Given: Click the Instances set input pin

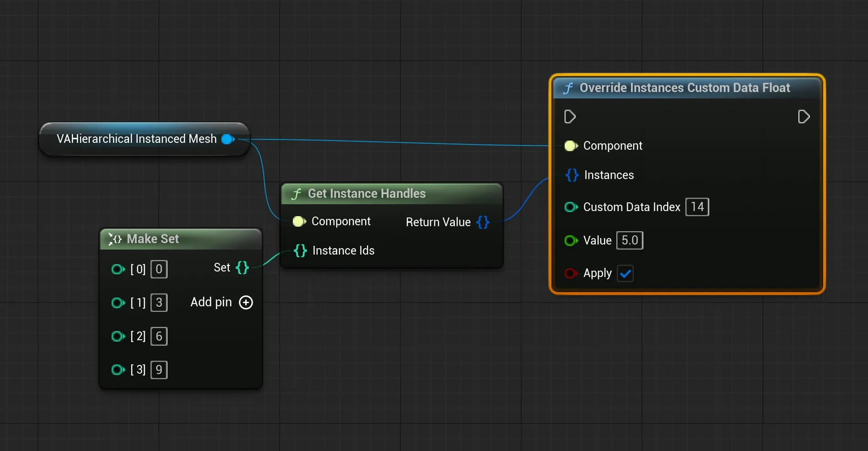Looking at the screenshot, I should 572,175.
